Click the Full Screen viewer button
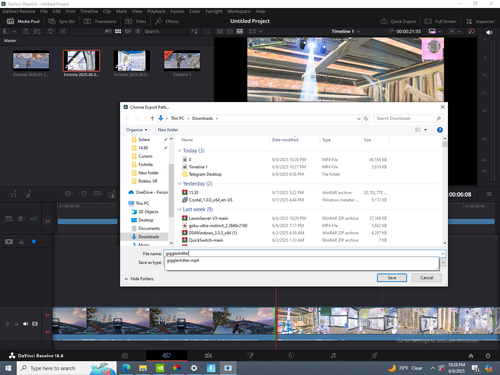The width and height of the screenshot is (500, 375). (x=441, y=21)
